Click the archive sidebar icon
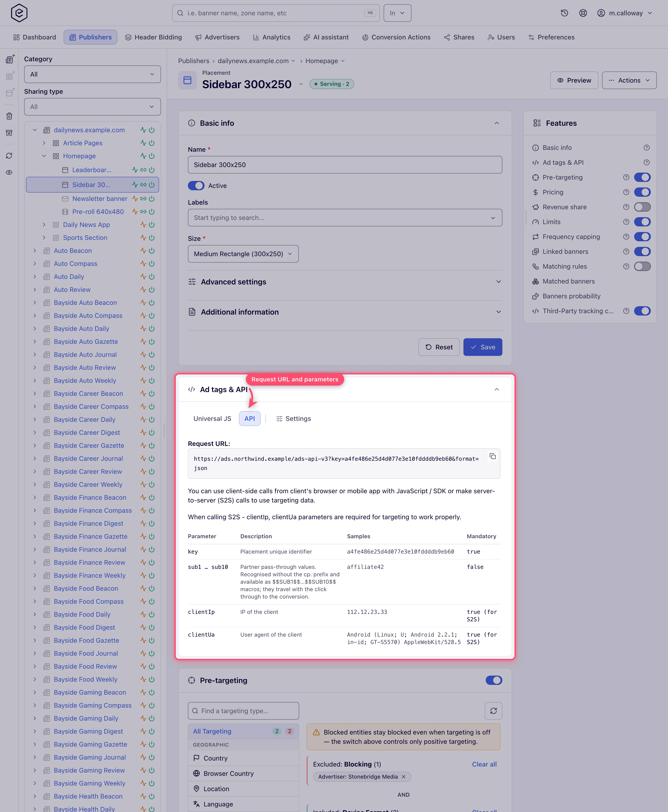The width and height of the screenshot is (668, 812). (x=9, y=133)
